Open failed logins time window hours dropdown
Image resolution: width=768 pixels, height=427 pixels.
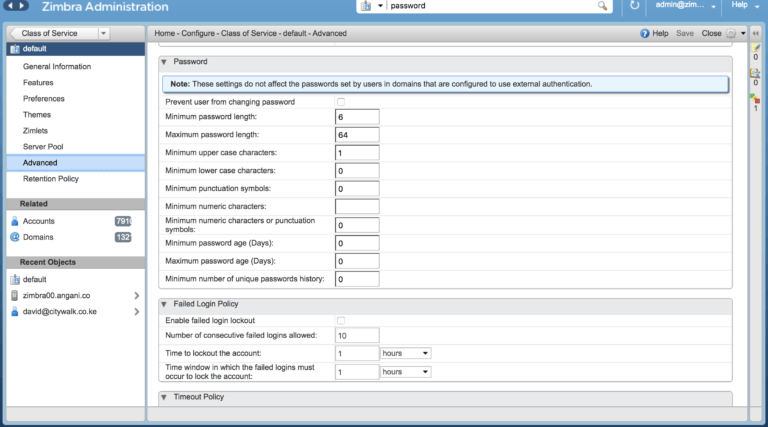point(406,372)
